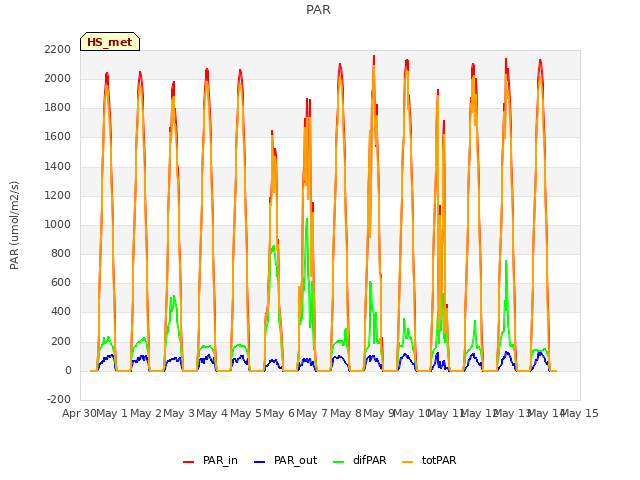This screenshot has height=480, width=640.
Task: Click the May 8 x-axis date label
Action: [346, 413]
